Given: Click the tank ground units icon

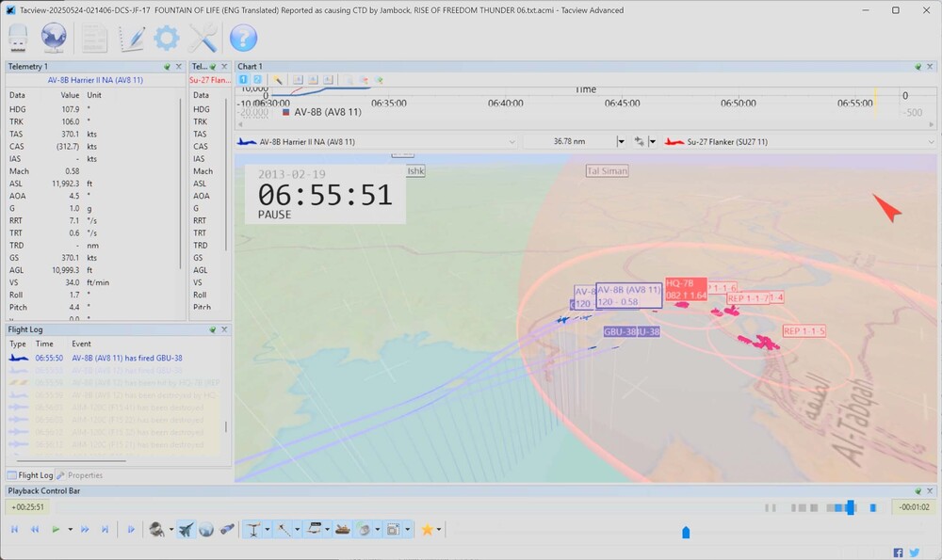Looking at the screenshot, I should [342, 530].
